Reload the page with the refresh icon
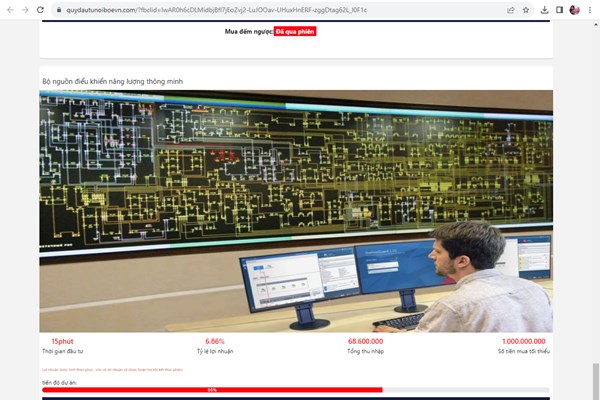Image resolution: width=600 pixels, height=400 pixels. pos(40,10)
